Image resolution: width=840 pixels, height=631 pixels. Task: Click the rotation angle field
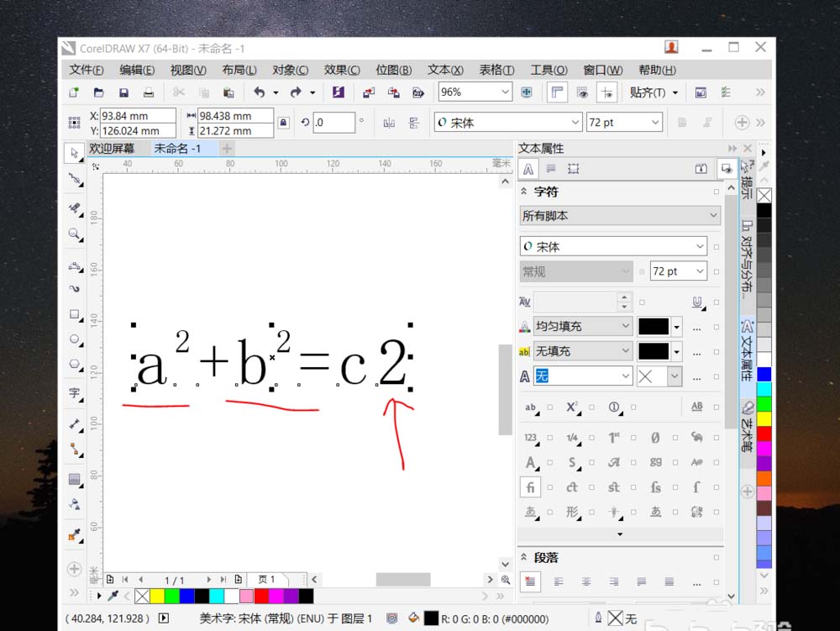(x=333, y=123)
